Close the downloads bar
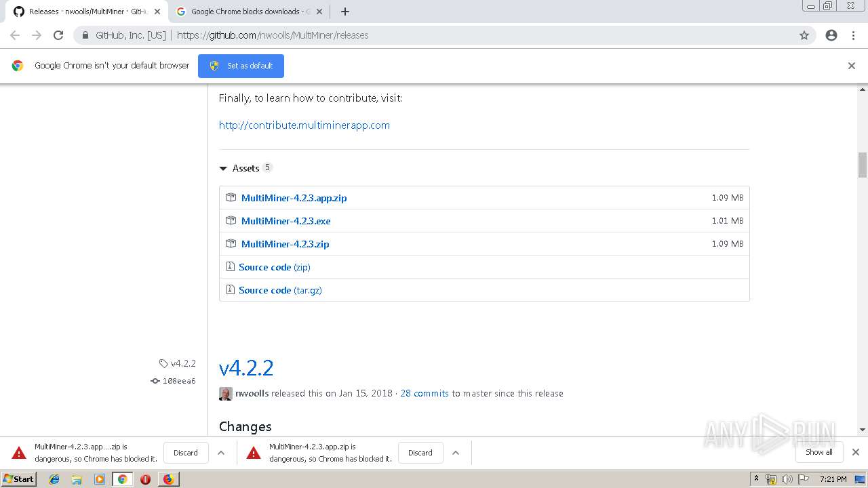This screenshot has height=488, width=868. tap(856, 452)
